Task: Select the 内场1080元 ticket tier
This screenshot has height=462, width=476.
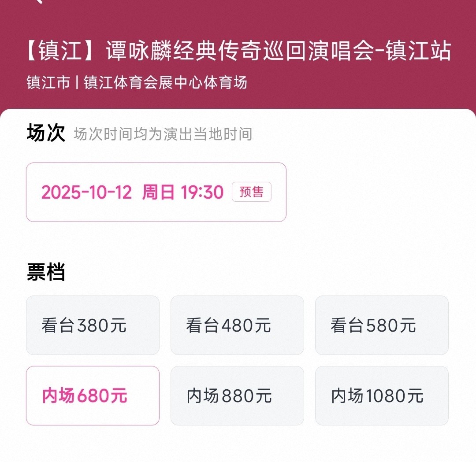Action: point(382,395)
